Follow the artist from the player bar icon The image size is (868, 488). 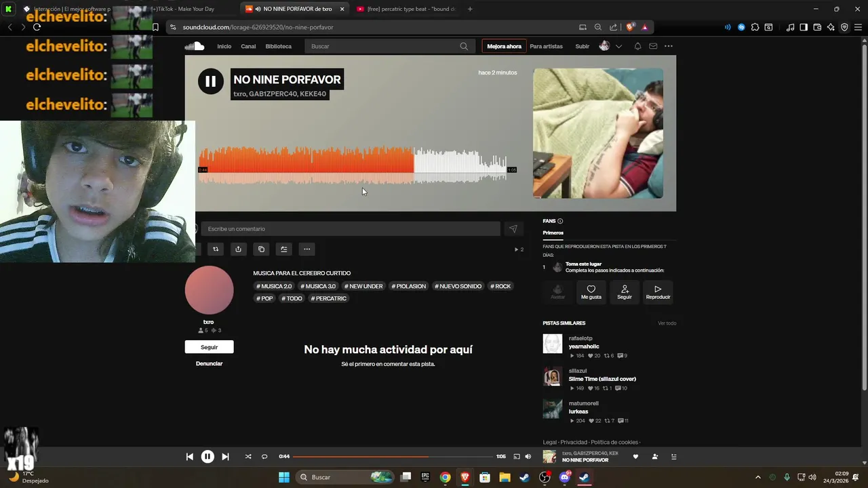click(x=654, y=457)
